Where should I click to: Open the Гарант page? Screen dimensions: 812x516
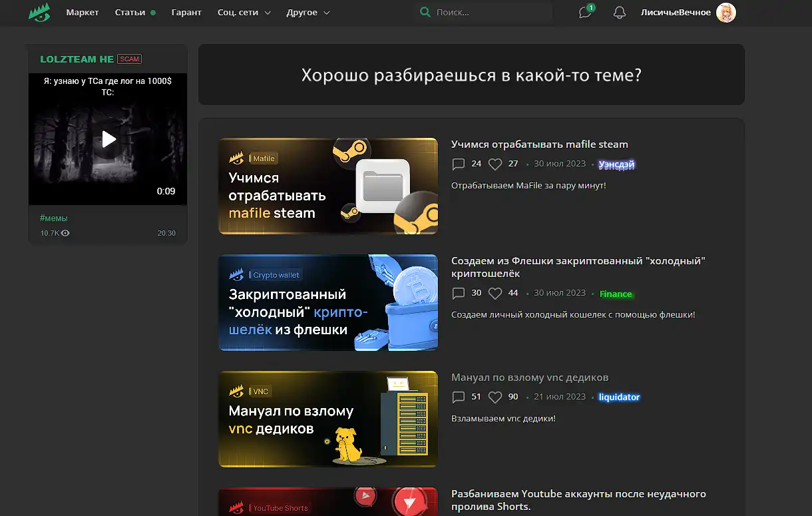click(x=186, y=13)
